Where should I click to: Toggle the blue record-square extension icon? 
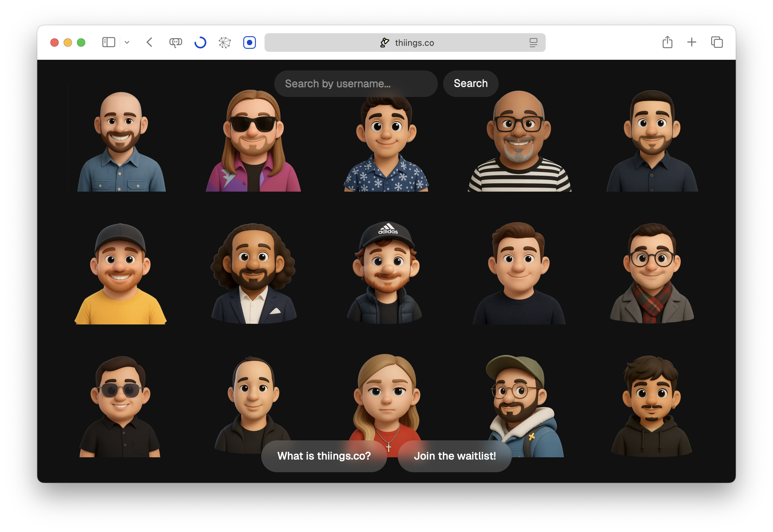(x=250, y=42)
